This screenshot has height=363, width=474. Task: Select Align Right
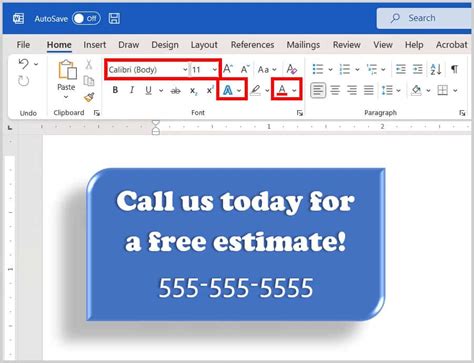352,90
